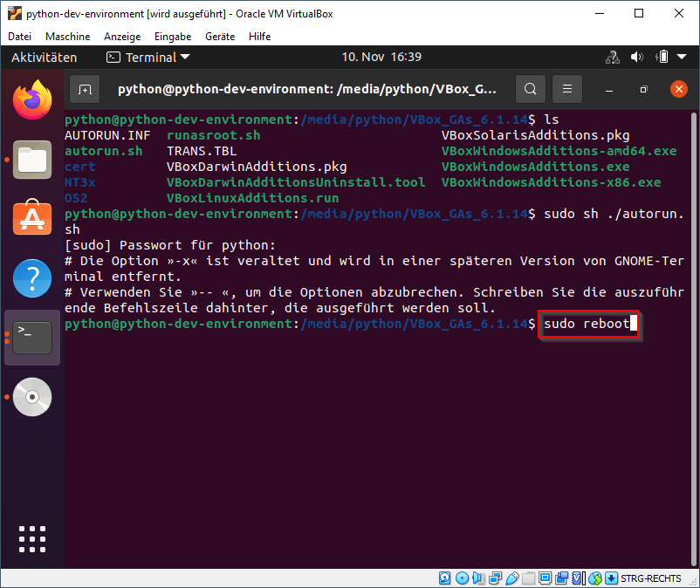Open the system status menu arrow
The image size is (700, 588).
(x=683, y=58)
